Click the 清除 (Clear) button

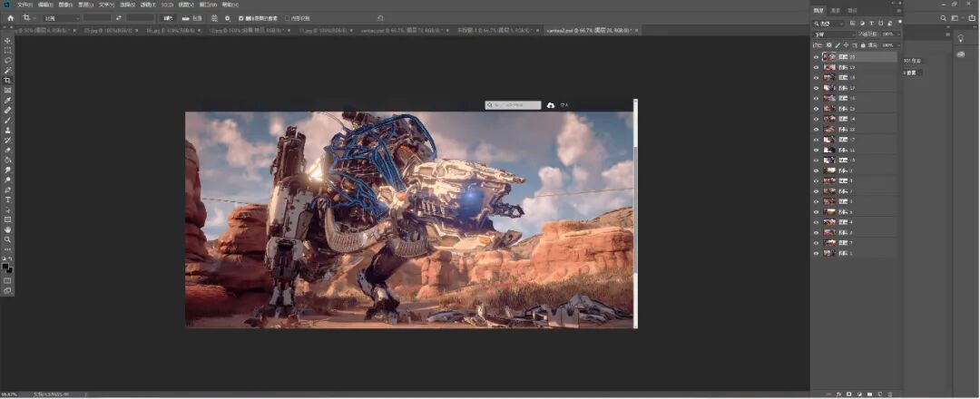pyautogui.click(x=168, y=18)
